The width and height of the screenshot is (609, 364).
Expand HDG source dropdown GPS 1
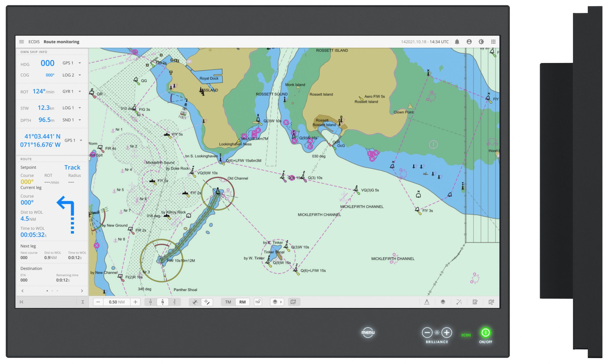tap(80, 63)
